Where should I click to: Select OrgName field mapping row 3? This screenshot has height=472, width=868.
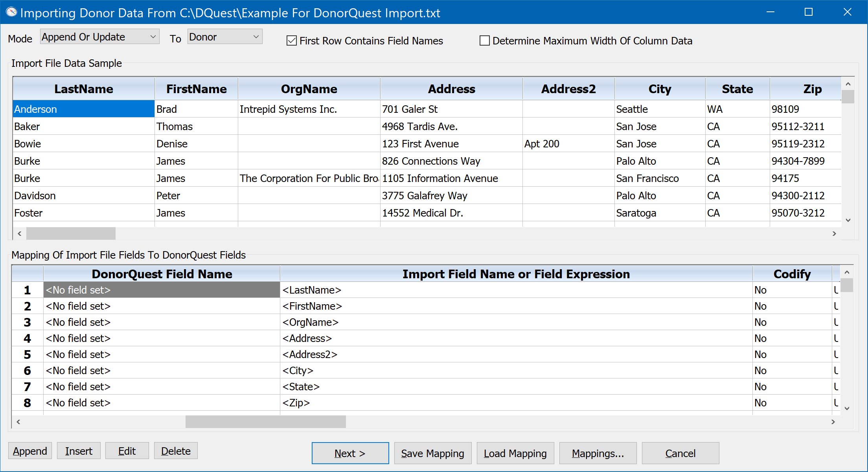tap(162, 321)
